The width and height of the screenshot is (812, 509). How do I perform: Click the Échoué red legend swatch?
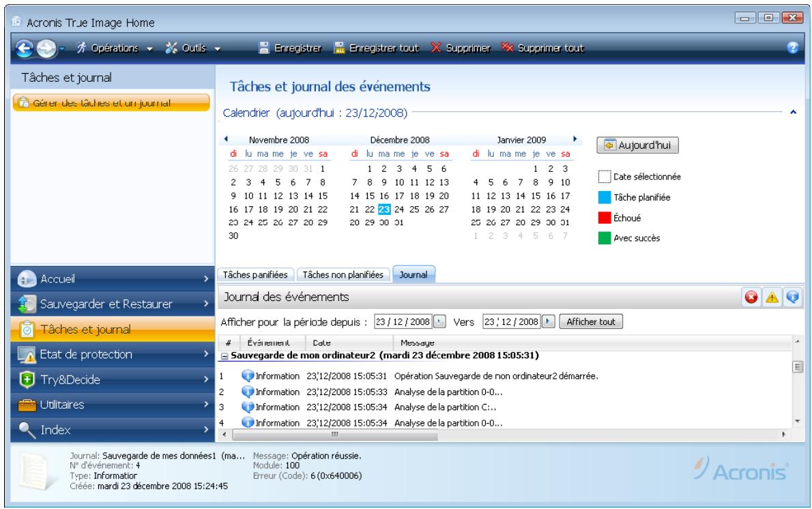point(605,218)
